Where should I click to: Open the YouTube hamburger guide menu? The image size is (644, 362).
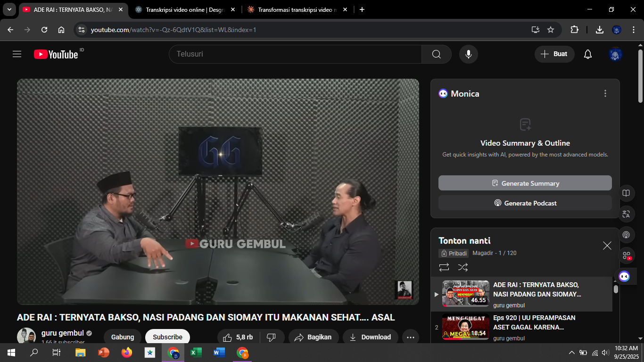17,54
